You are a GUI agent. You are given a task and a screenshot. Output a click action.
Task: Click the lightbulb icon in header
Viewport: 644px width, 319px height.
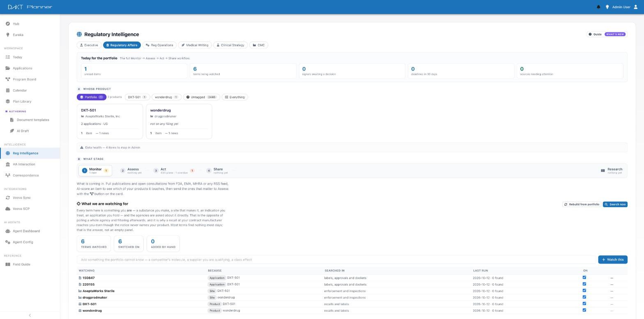[x=607, y=7]
